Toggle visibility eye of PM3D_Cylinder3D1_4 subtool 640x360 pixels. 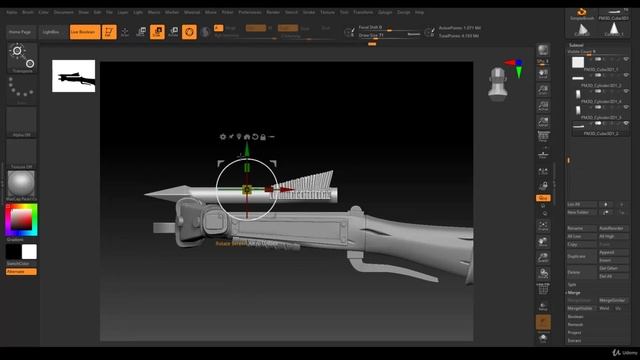coord(626,91)
